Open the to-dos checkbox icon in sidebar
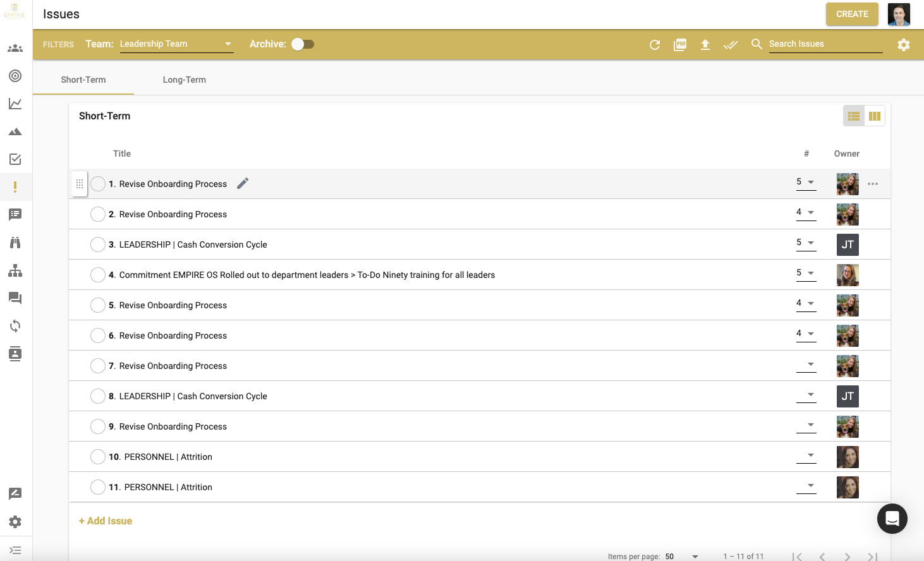 (15, 159)
